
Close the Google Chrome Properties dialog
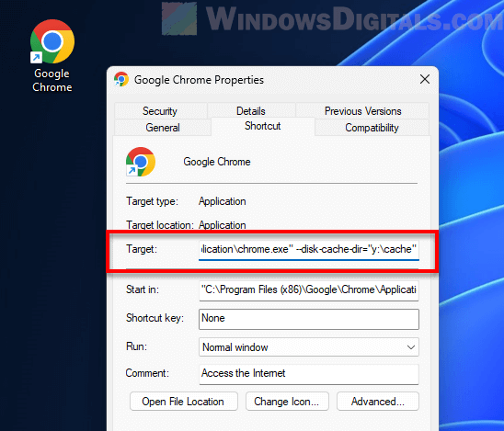coord(425,79)
